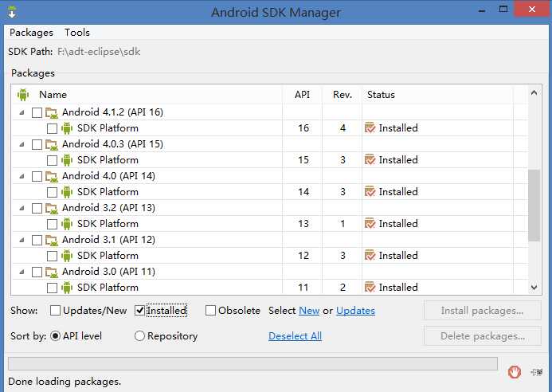Collapse the Android 3.0 (API 11) tree node
This screenshot has width=552, height=392.
(22, 272)
